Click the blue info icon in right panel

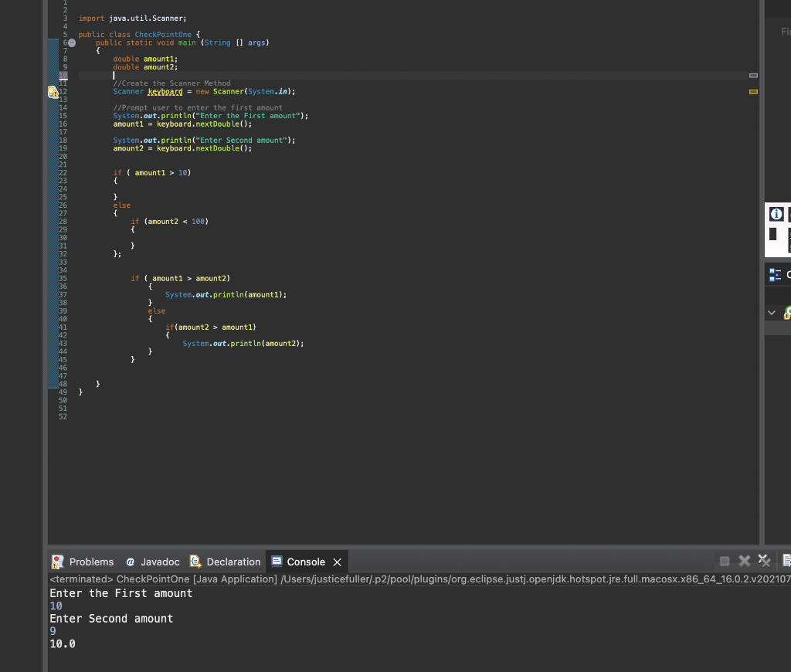click(x=776, y=214)
